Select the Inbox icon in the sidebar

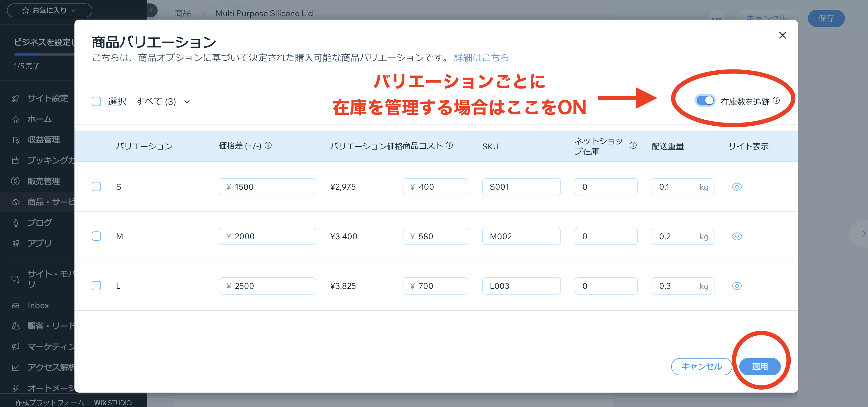click(x=16, y=305)
